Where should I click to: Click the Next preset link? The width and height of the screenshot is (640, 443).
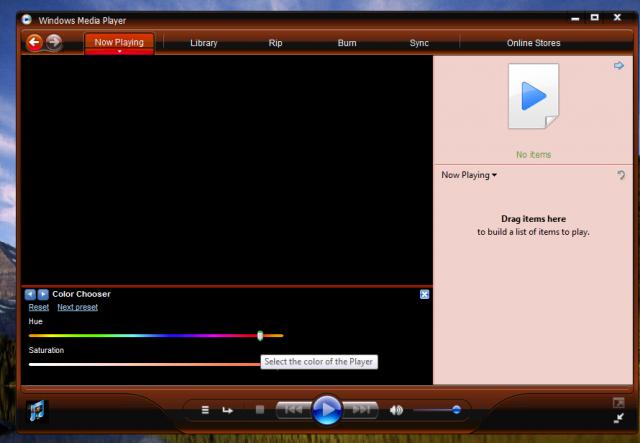pos(78,307)
